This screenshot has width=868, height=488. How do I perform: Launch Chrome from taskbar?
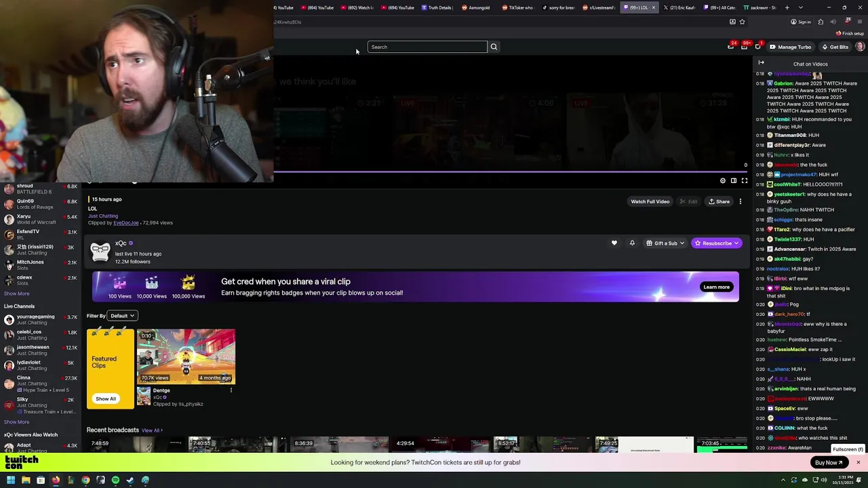(x=85, y=481)
